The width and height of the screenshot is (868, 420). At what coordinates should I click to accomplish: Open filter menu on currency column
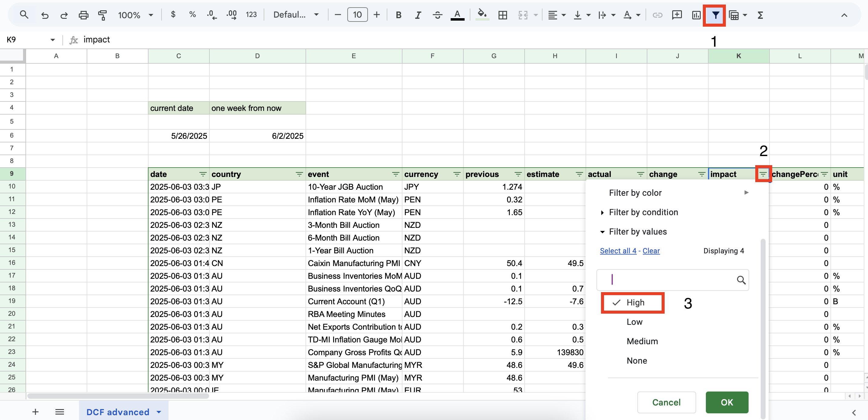click(457, 174)
